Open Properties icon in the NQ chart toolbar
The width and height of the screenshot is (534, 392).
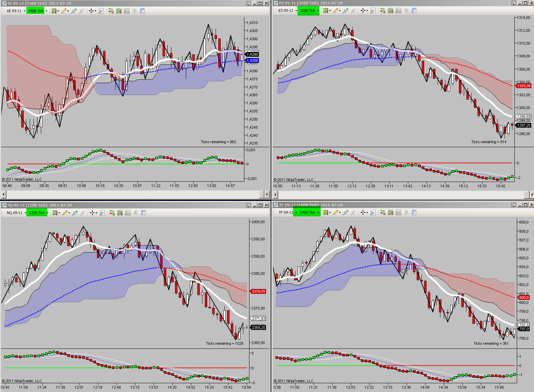[x=143, y=213]
